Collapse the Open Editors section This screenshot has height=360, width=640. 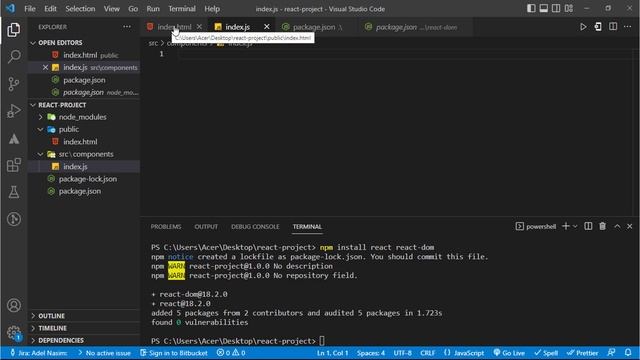84,42
